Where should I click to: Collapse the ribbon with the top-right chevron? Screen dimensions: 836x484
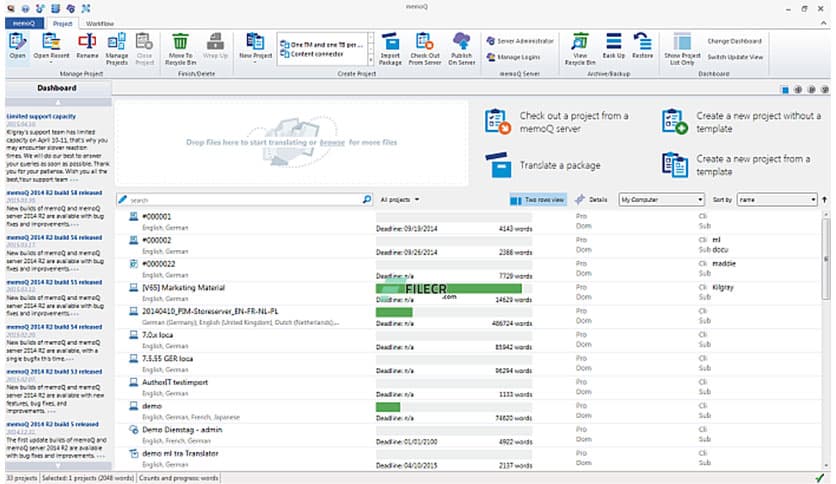coord(824,23)
